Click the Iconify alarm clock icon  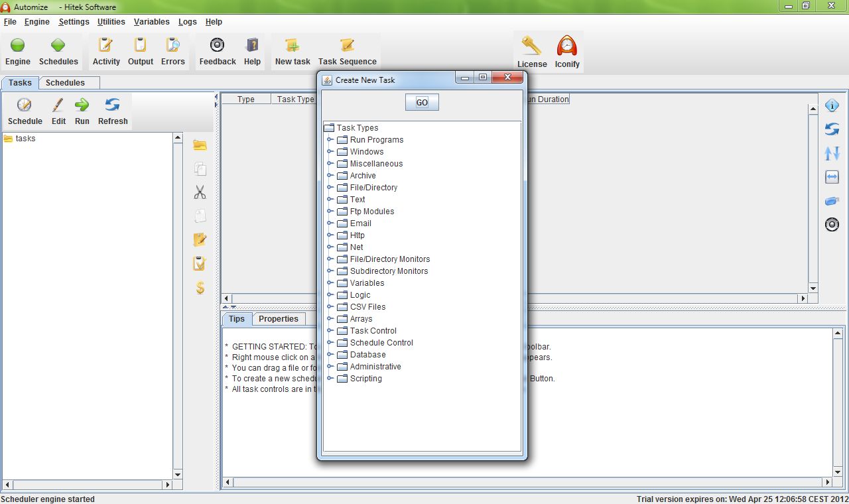coord(567,46)
